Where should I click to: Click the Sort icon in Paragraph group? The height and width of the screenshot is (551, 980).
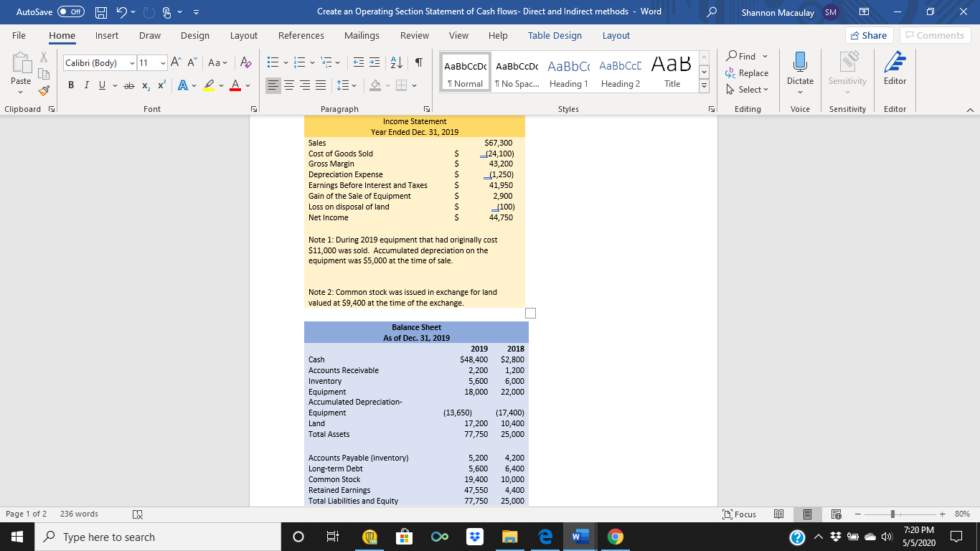click(x=395, y=64)
